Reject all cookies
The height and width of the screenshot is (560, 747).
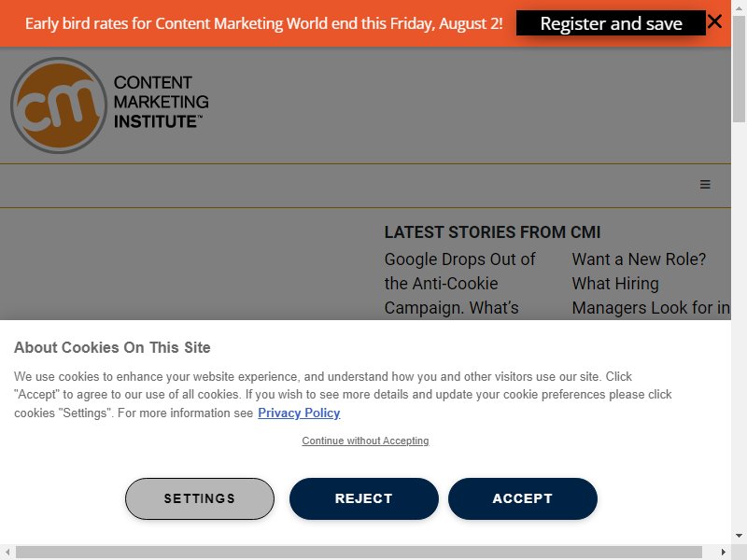[x=363, y=498]
